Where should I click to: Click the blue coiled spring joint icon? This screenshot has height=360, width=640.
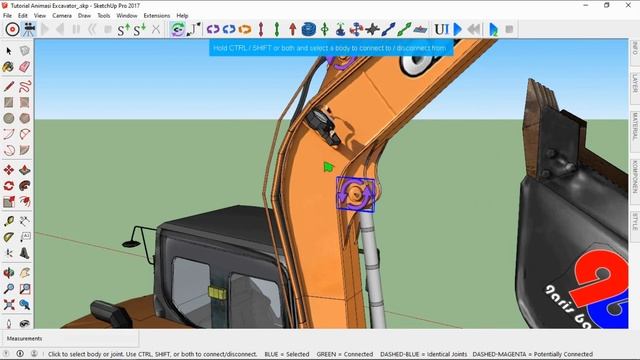[x=309, y=29]
